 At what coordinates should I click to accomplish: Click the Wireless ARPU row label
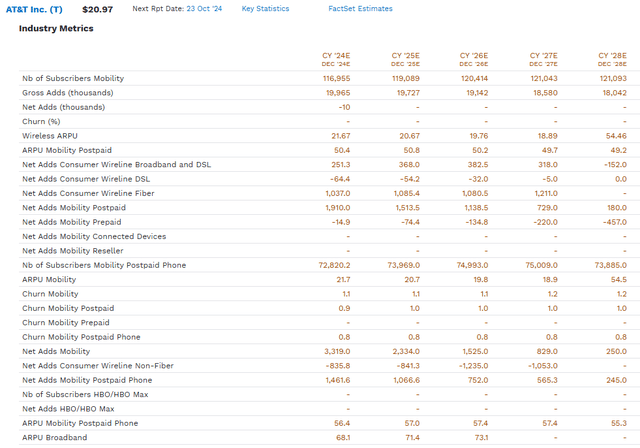coord(49,135)
